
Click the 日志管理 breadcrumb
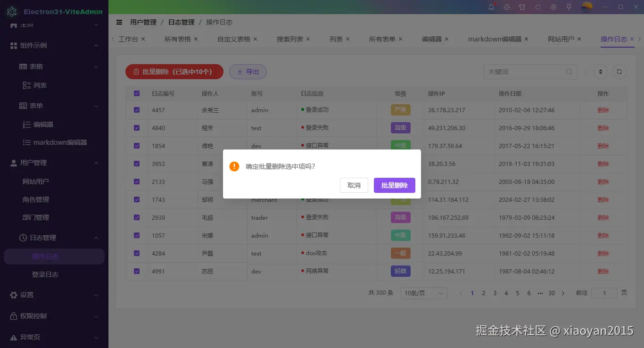click(182, 22)
